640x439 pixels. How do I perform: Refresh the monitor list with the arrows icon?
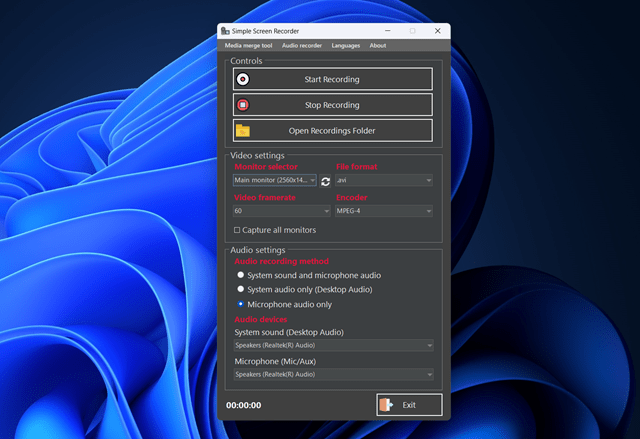(325, 181)
